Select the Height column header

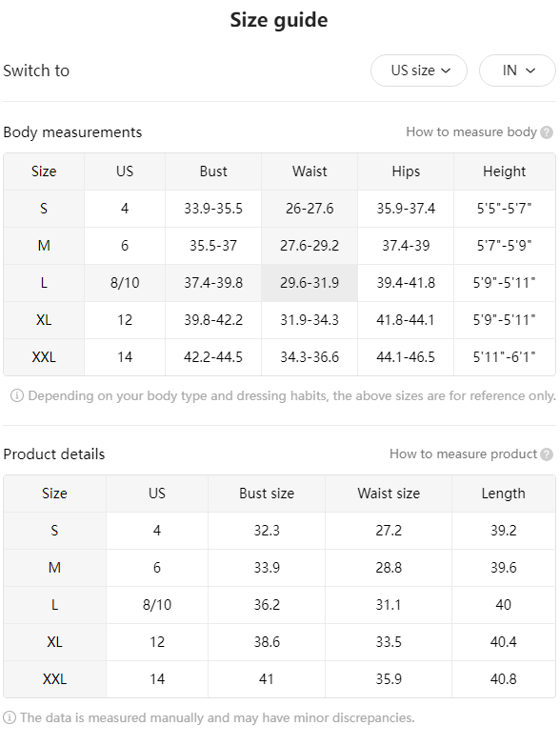pyautogui.click(x=505, y=171)
